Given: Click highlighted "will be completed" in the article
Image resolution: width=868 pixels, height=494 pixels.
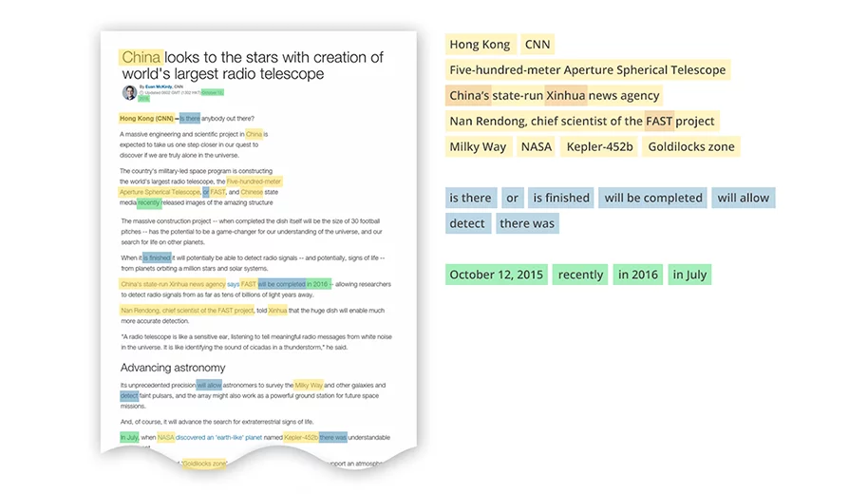Looking at the screenshot, I should [x=282, y=284].
